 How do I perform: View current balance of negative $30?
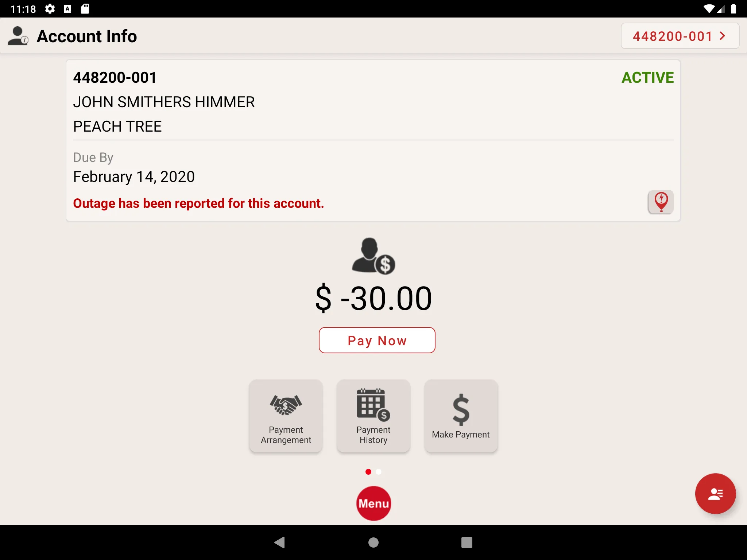[x=373, y=299]
